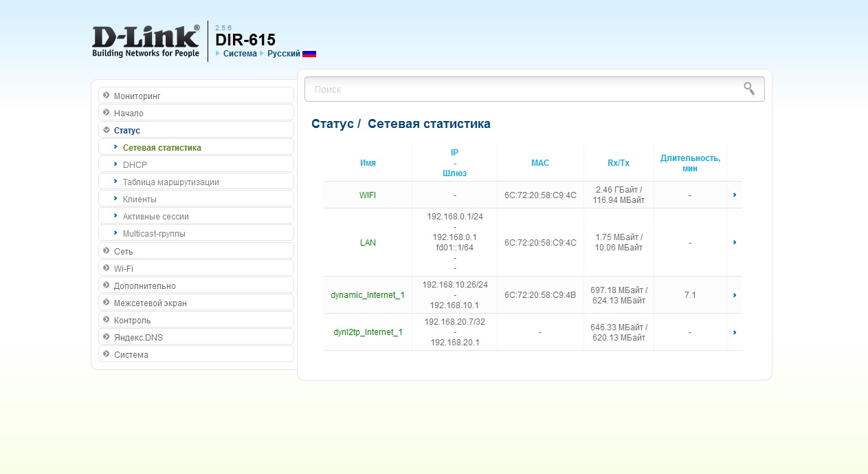868x474 pixels.
Task: Open the DHCP submenu item
Action: point(196,164)
